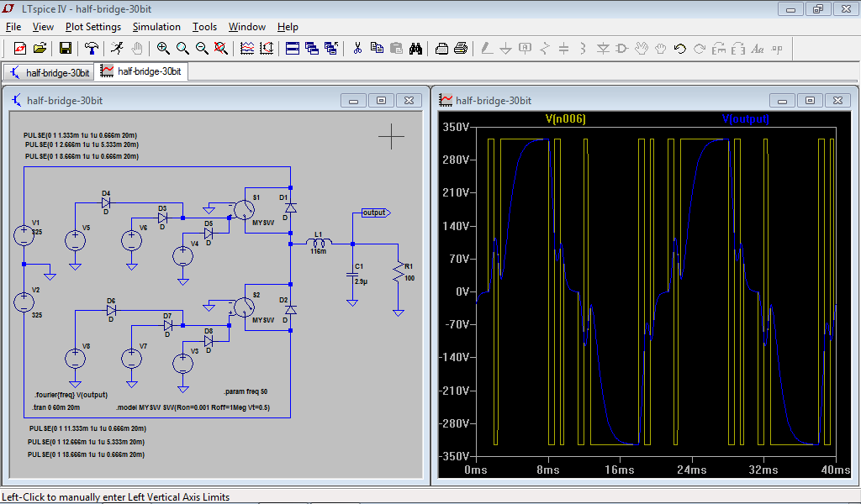Viewport: 861px width, 504px height.
Task: Select the inductor L1 in schematic
Action: pyautogui.click(x=319, y=243)
